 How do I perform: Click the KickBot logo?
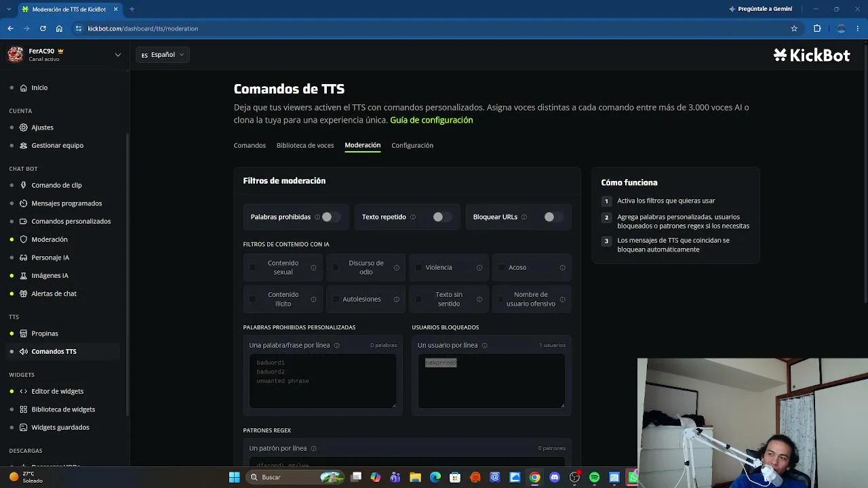(x=812, y=56)
